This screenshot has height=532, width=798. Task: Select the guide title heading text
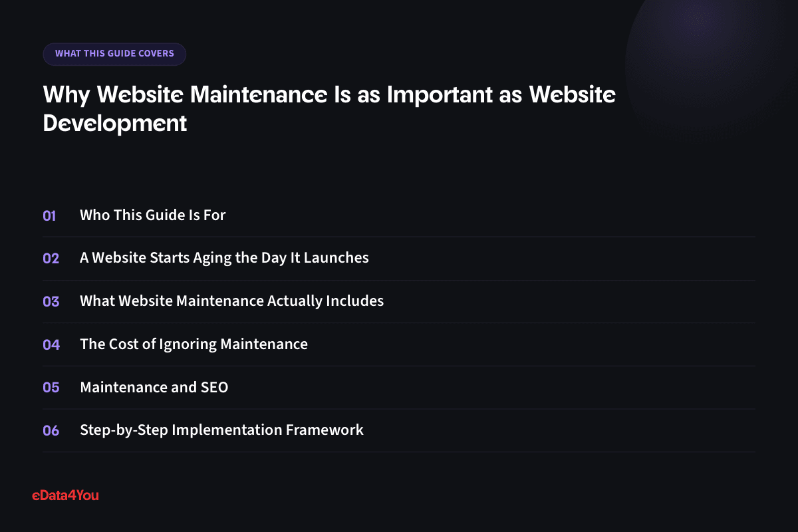[329, 108]
